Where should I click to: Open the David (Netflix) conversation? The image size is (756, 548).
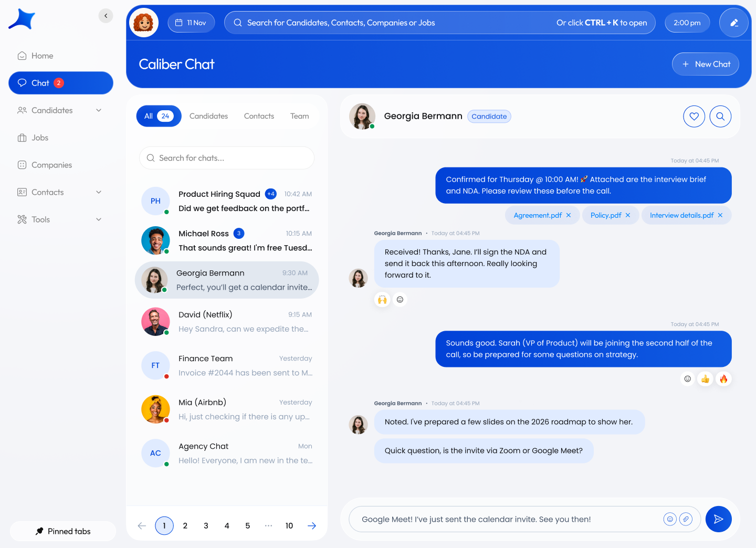click(x=227, y=322)
